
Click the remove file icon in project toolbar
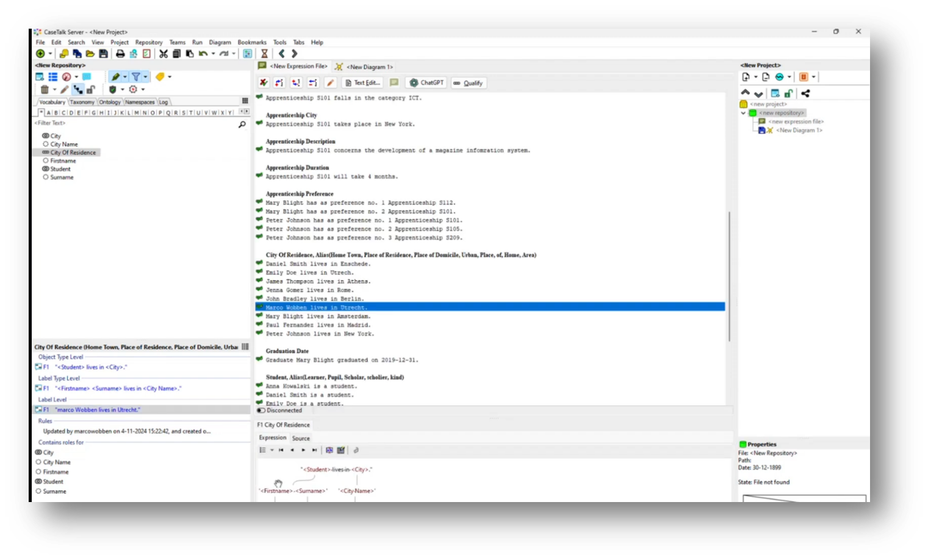pos(766,77)
